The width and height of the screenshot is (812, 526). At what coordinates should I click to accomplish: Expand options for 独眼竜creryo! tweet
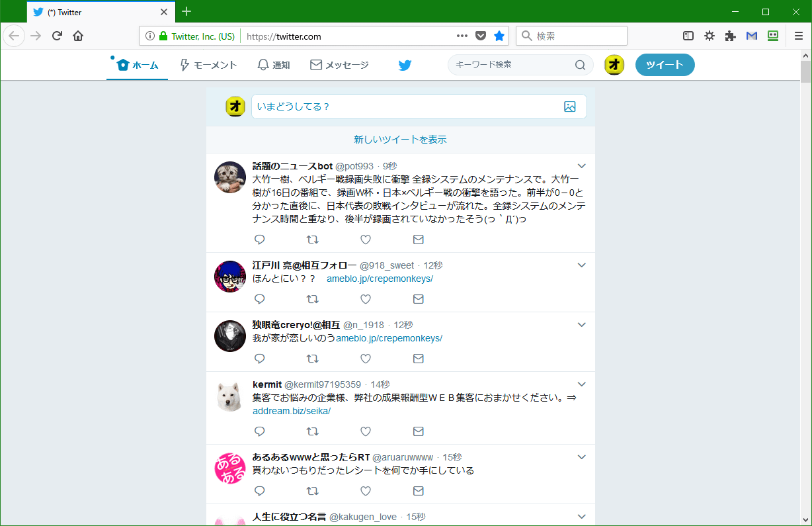coord(582,324)
